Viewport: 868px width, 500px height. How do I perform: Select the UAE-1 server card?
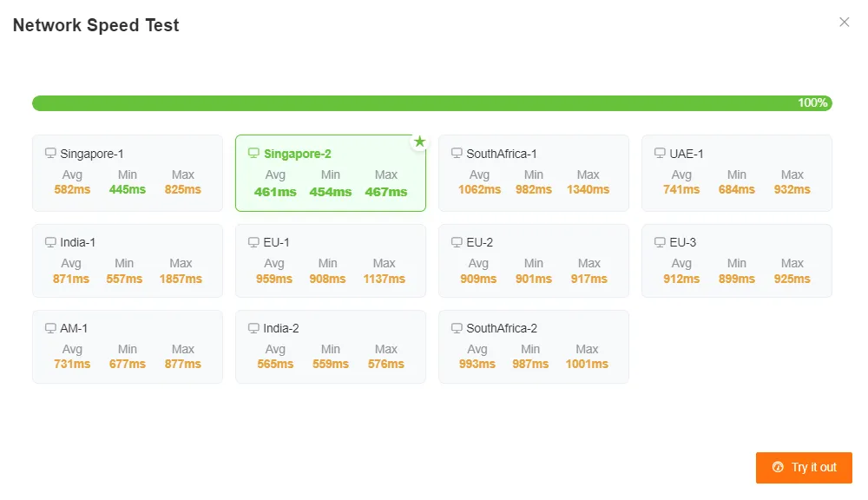coord(736,173)
